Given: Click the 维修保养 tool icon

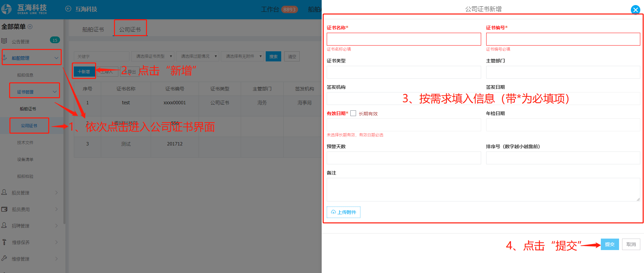Looking at the screenshot, I should pos(4,242).
